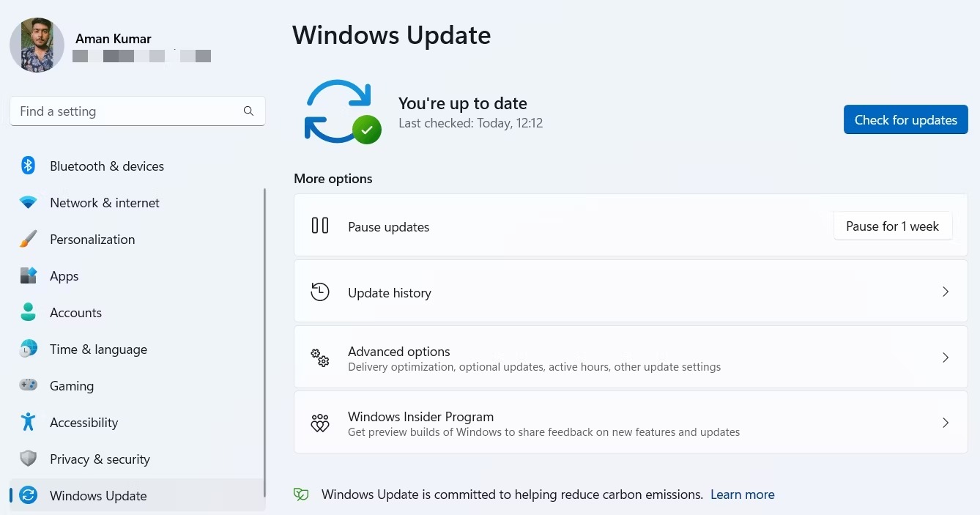Focus the Find a setting search box
This screenshot has width=980, height=515.
point(138,111)
